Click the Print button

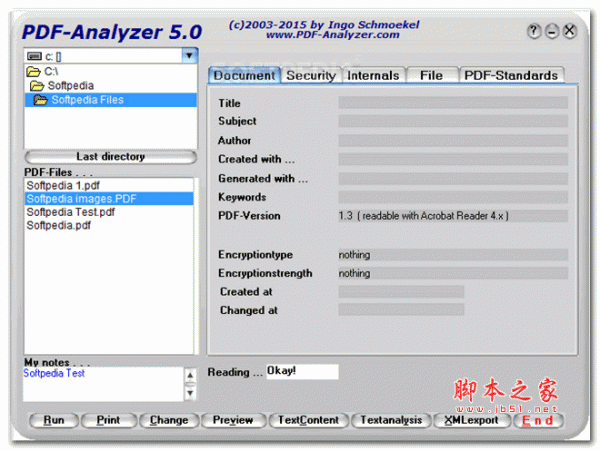[109, 420]
